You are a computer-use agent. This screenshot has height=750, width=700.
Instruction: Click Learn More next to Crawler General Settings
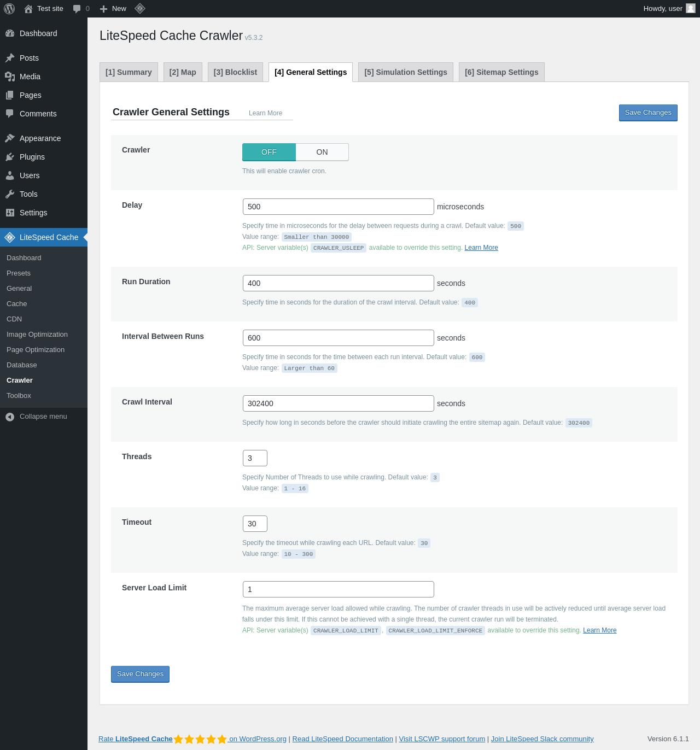click(265, 113)
